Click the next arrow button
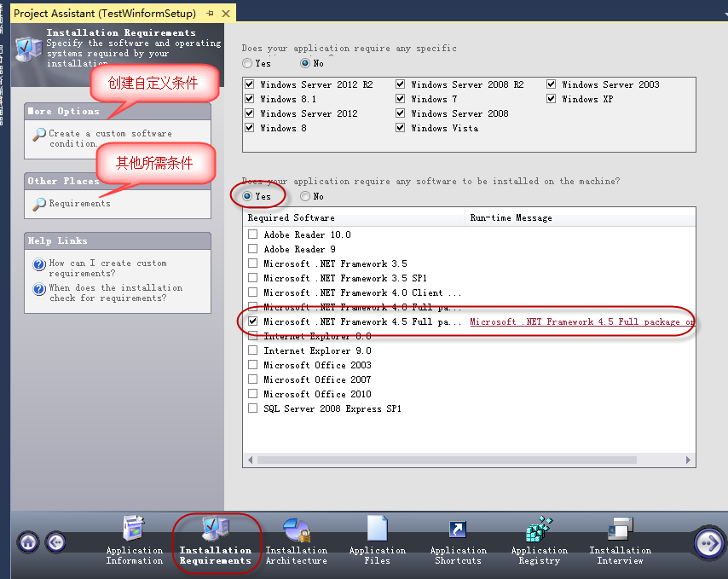Viewport: 728px width, 579px height. 709,542
